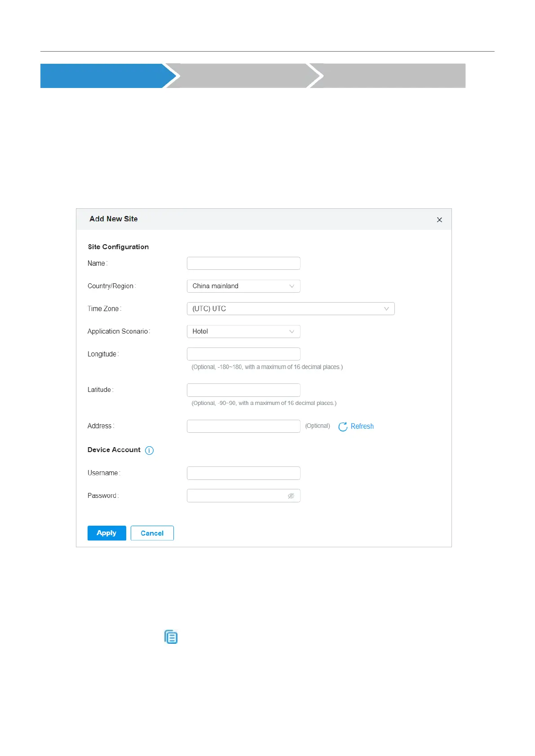Select the first blue progress step
The image size is (535, 756).
click(x=103, y=76)
